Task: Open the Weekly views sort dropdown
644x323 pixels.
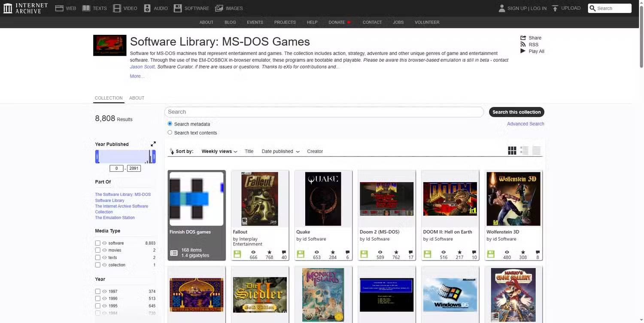Action: (x=219, y=151)
